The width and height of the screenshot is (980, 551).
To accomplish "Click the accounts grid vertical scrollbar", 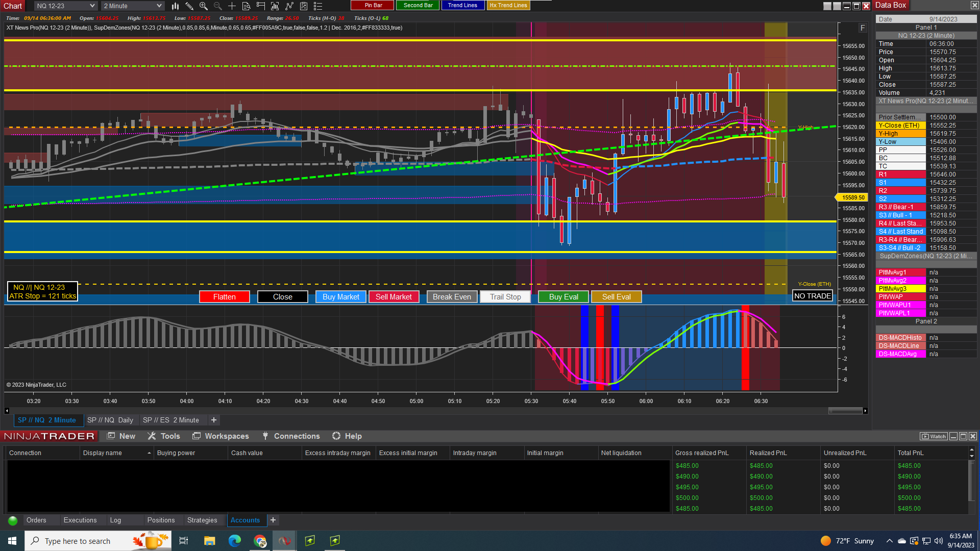I will coord(972,481).
